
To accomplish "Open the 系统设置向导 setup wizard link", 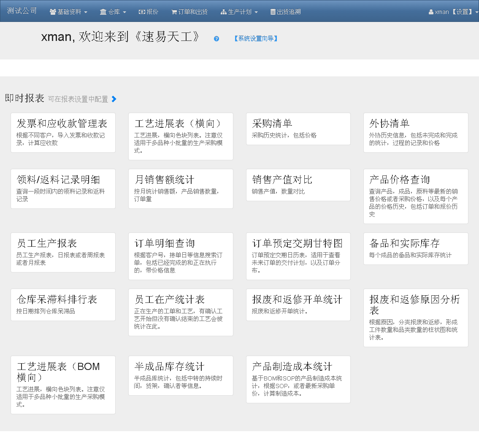I will [256, 39].
